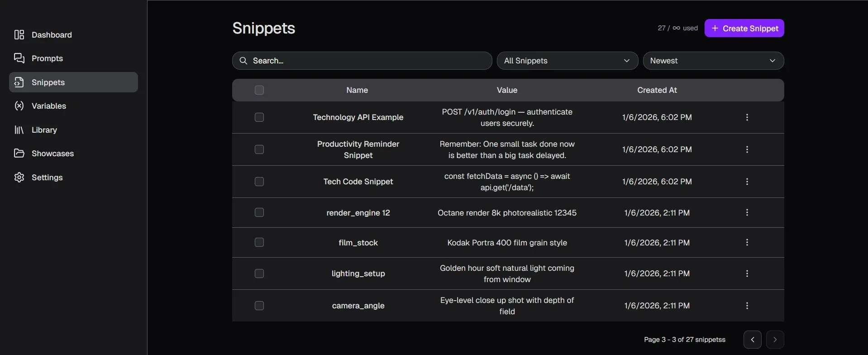Open options menu for Productivity Reminder Snippet

747,149
